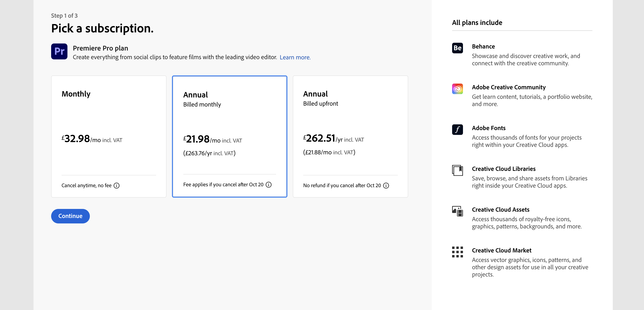This screenshot has height=310, width=644.
Task: Select the Monthly subscription card
Action: (109, 136)
